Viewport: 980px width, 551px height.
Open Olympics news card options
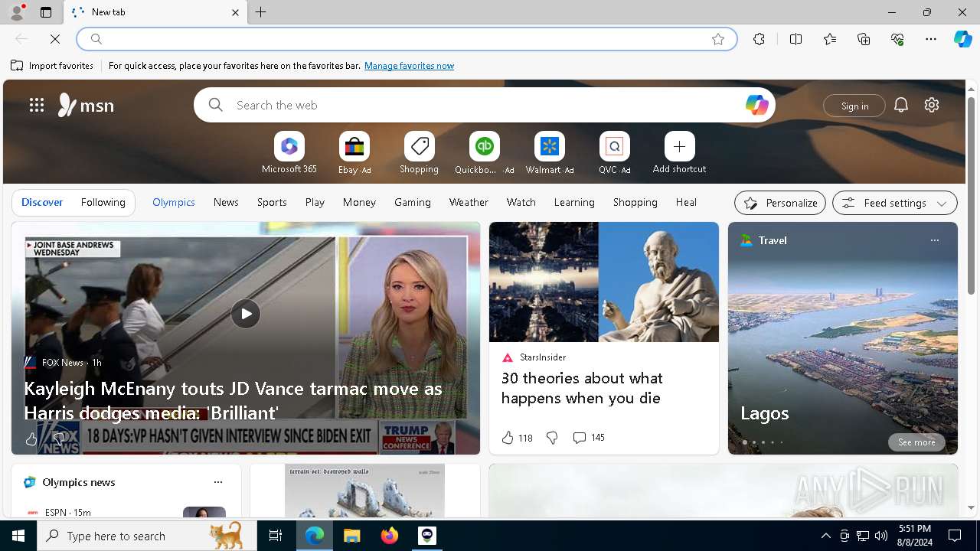218,482
